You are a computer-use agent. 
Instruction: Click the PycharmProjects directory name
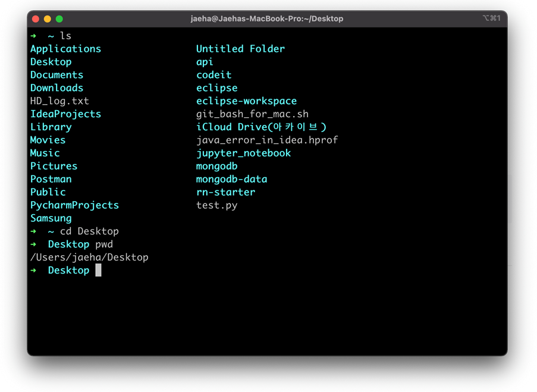(75, 205)
